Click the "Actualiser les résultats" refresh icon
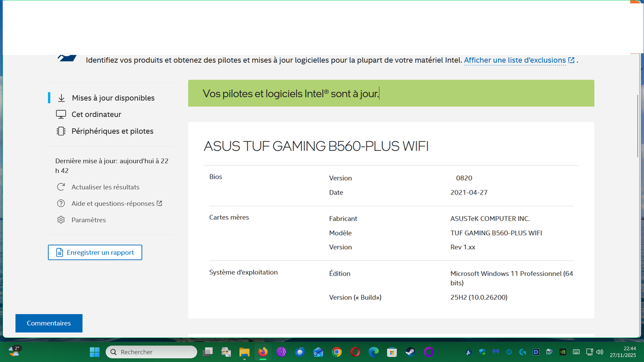The image size is (644, 362). click(61, 187)
